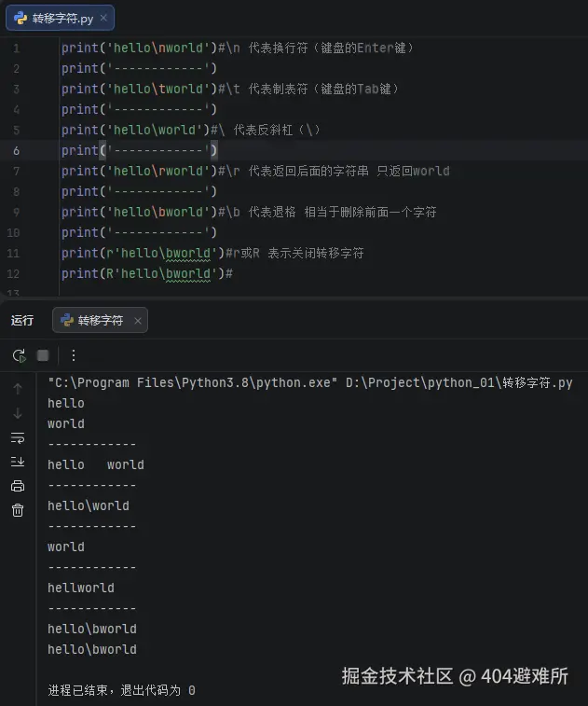Click the down arrow in the run console
The image size is (588, 706).
tap(18, 413)
